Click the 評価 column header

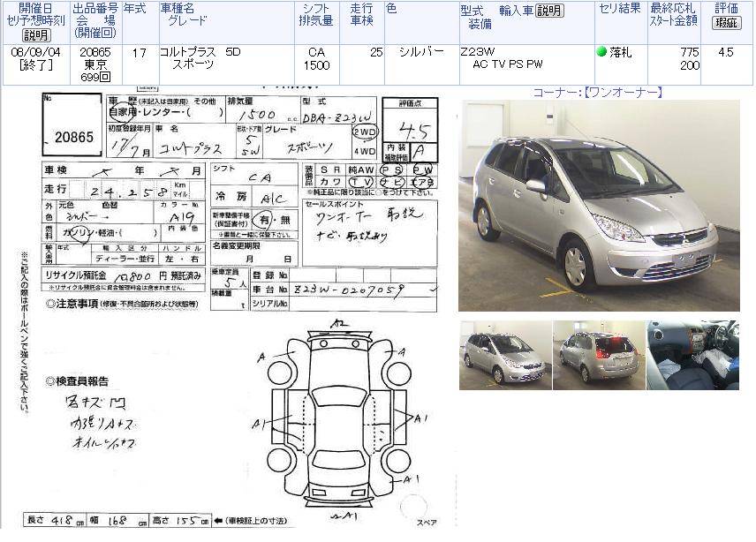coord(726,8)
